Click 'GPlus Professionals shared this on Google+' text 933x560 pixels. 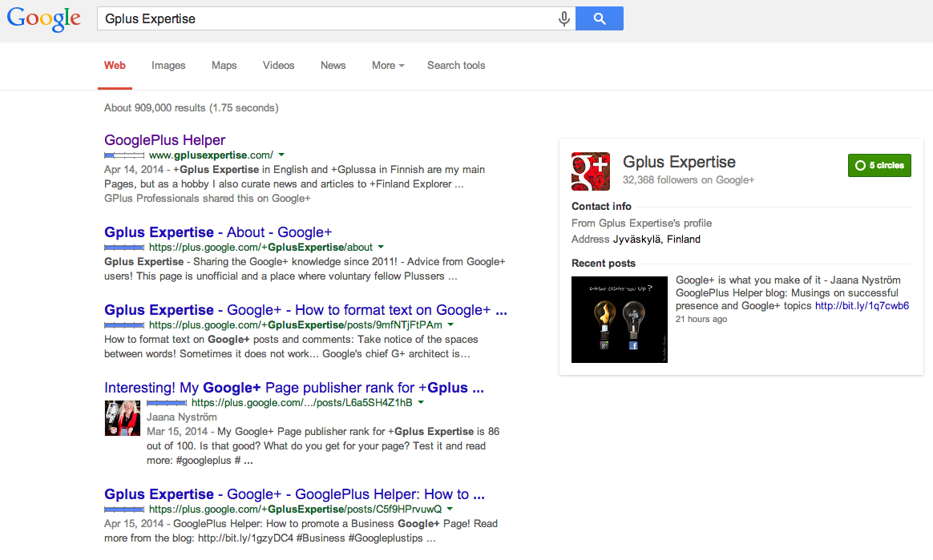(x=207, y=199)
